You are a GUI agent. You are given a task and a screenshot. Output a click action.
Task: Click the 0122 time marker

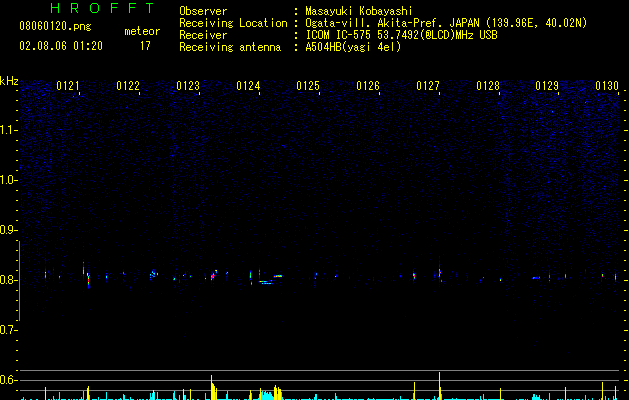pos(128,86)
